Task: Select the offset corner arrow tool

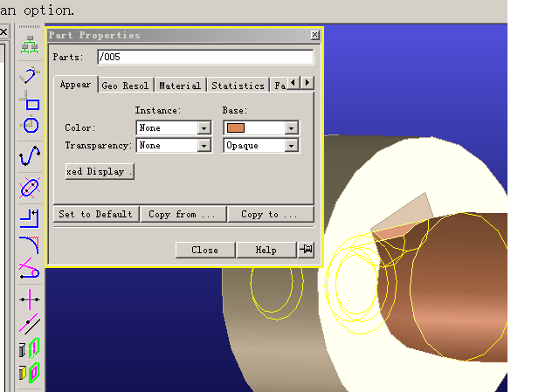Action: (30, 218)
